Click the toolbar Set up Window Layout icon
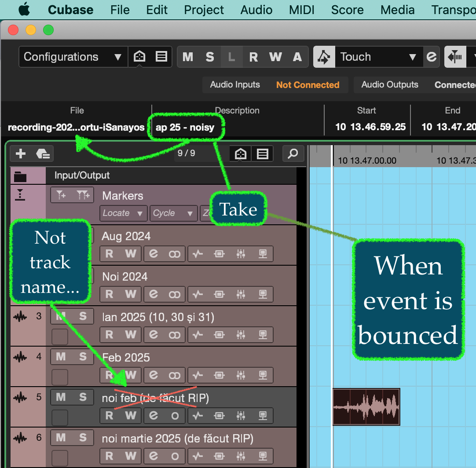The image size is (476, 468). (139, 56)
